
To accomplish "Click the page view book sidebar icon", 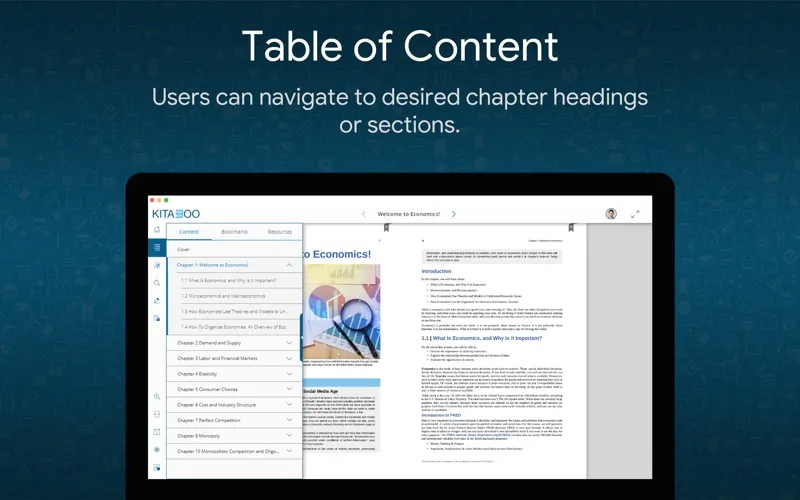I will click(x=157, y=432).
